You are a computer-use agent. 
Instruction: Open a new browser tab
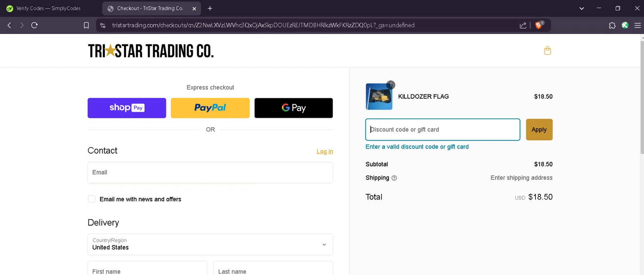click(x=210, y=8)
